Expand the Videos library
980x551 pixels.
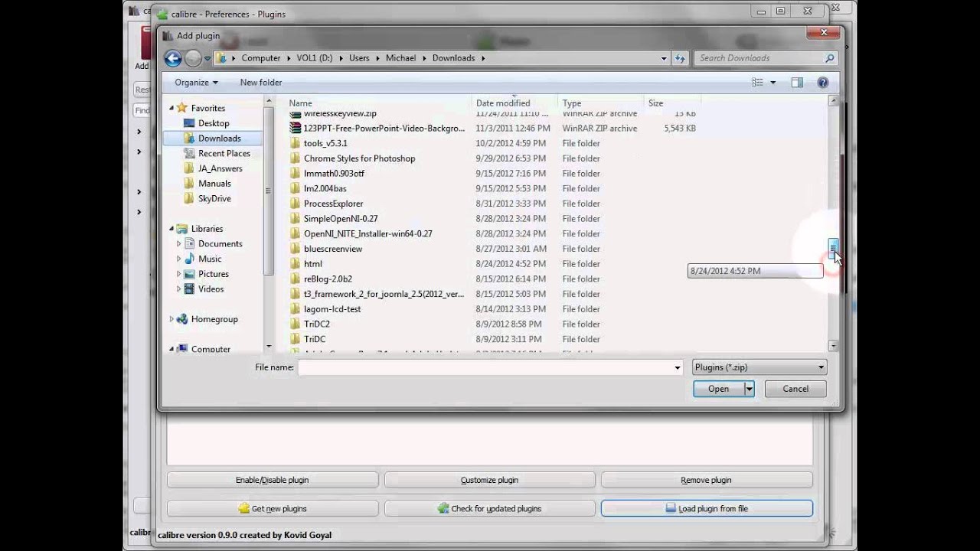[x=179, y=289]
